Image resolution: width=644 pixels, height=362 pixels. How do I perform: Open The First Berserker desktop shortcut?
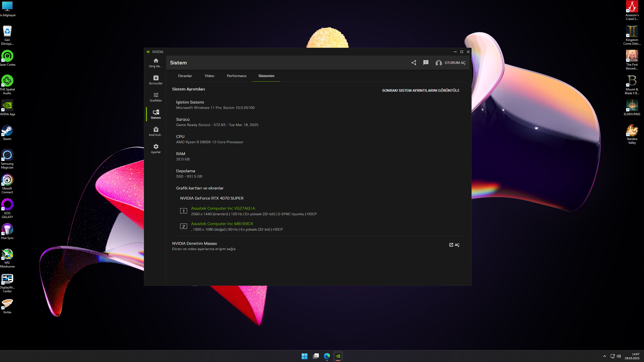(632, 60)
